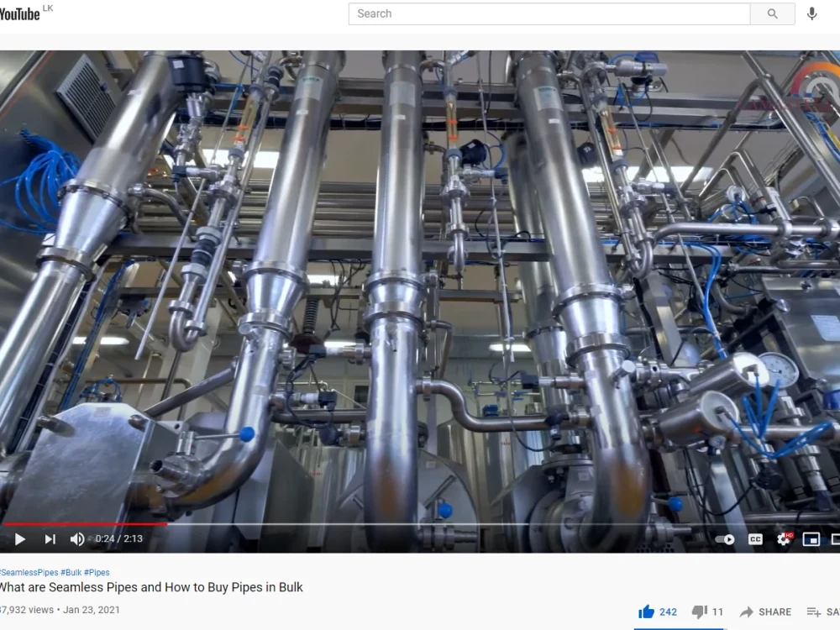
Task: Open the #Pipes hashtag link
Action: (97, 572)
